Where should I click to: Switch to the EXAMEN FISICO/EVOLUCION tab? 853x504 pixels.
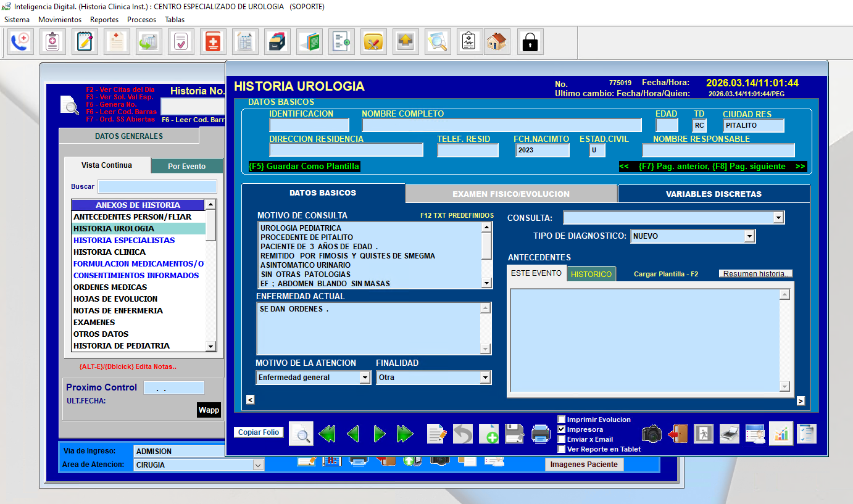click(x=511, y=194)
